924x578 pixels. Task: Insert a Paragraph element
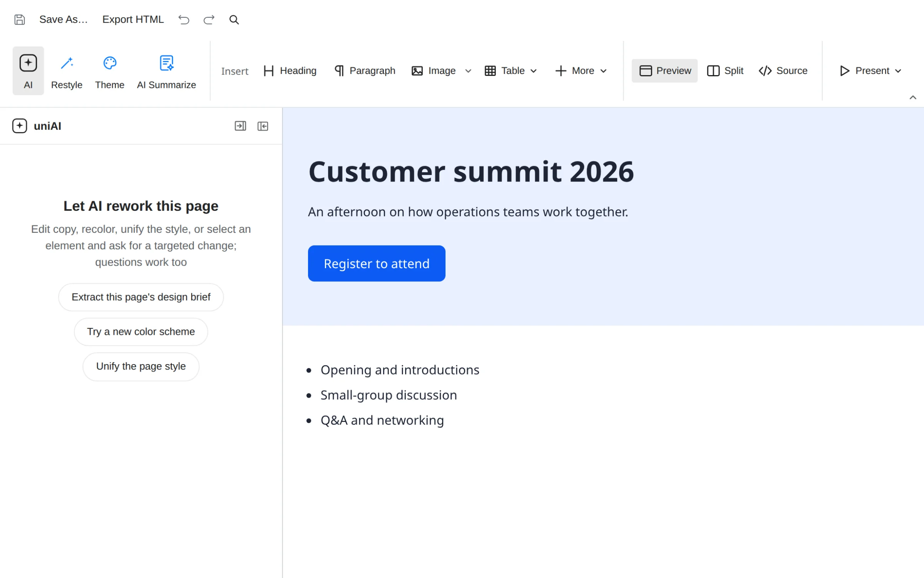365,71
